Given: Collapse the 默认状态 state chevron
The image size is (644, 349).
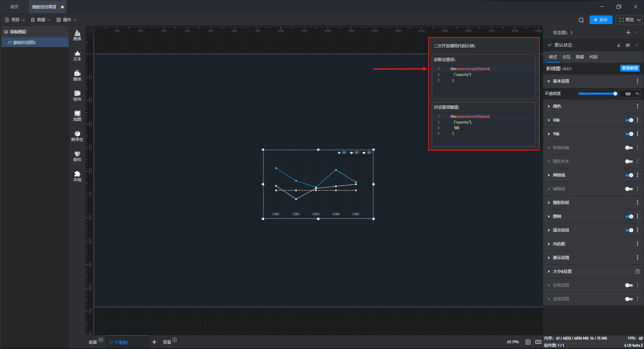Looking at the screenshot, I should click(x=550, y=45).
